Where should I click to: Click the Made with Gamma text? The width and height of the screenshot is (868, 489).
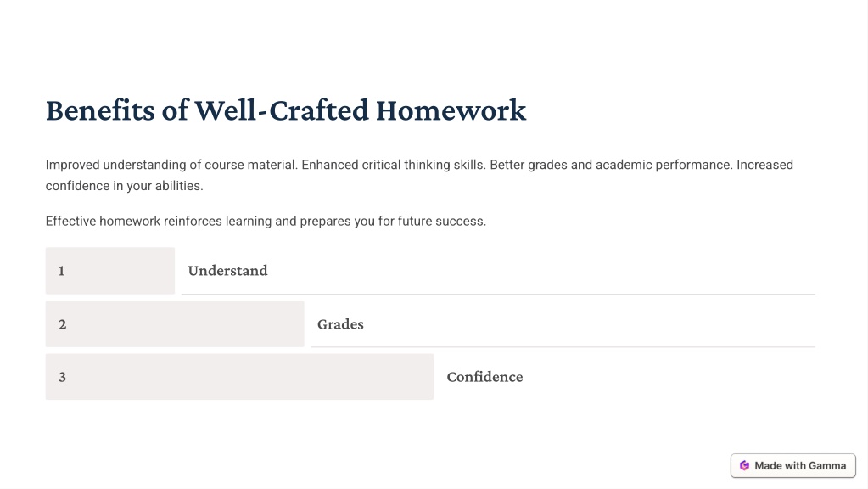coord(800,466)
